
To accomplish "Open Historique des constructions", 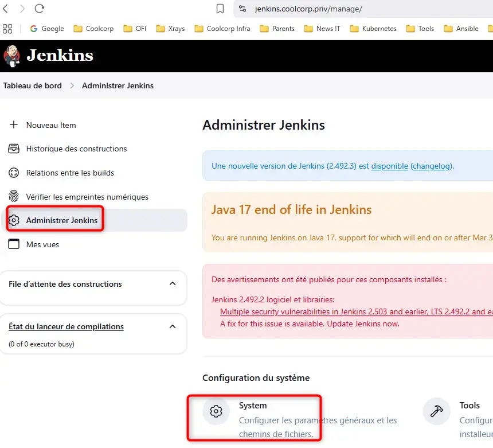I will click(x=76, y=149).
